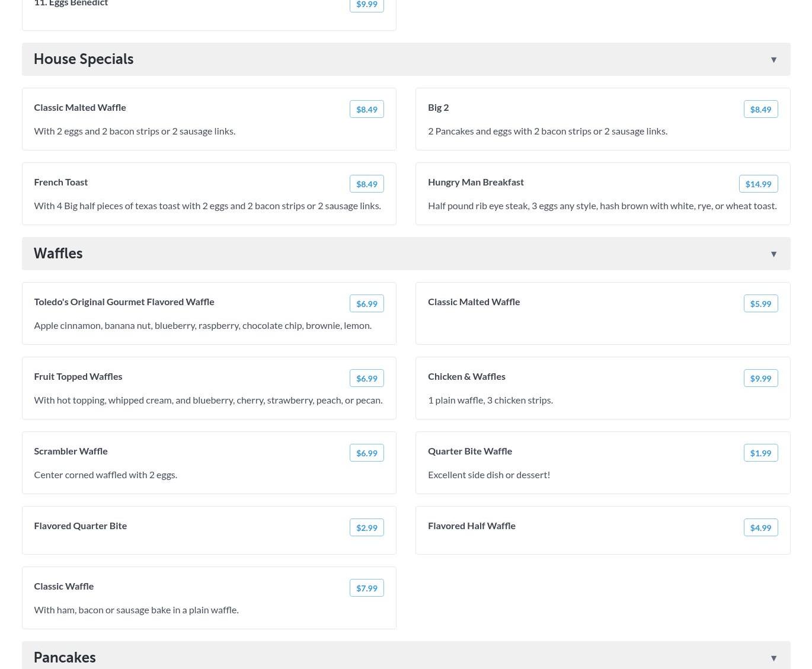Click the $5.99 Classic Malted Waffle price

[760, 303]
